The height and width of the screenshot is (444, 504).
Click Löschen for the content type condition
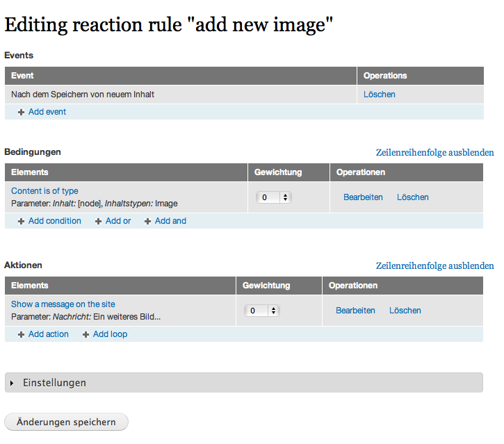point(412,197)
